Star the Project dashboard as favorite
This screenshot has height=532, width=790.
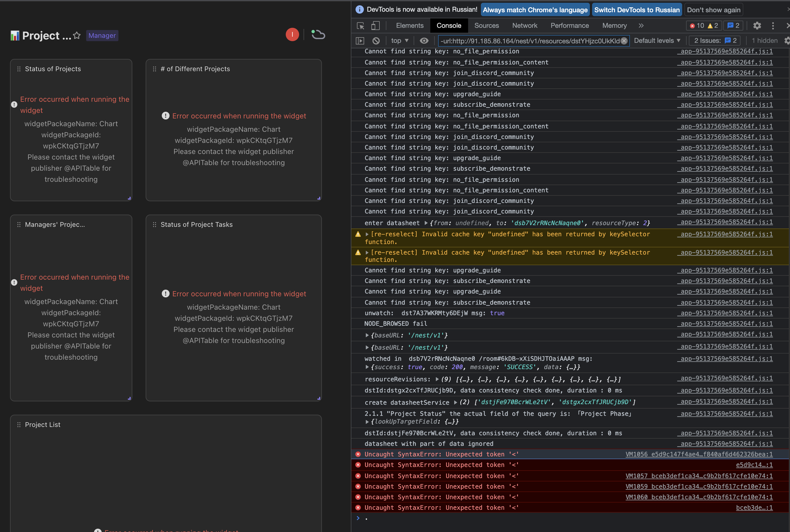(77, 35)
